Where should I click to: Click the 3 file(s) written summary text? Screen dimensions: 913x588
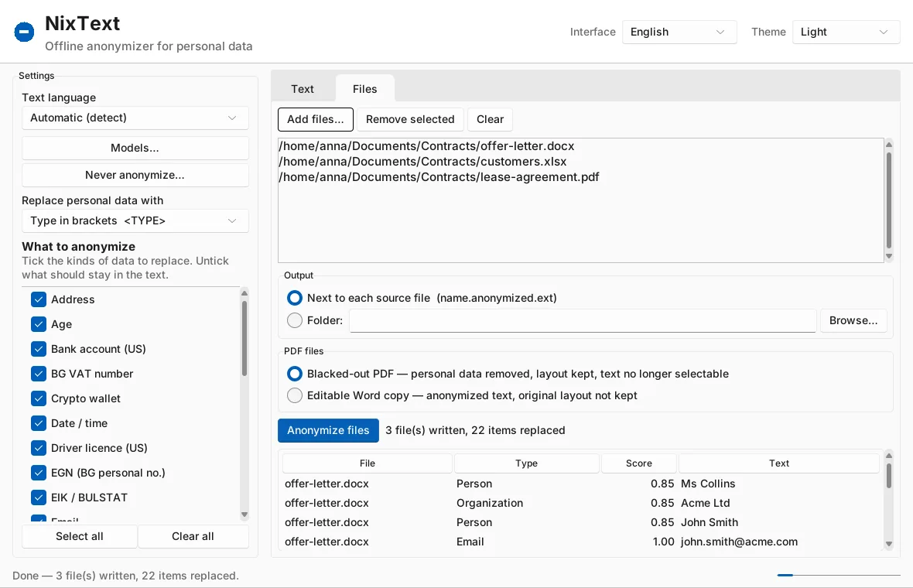point(475,430)
